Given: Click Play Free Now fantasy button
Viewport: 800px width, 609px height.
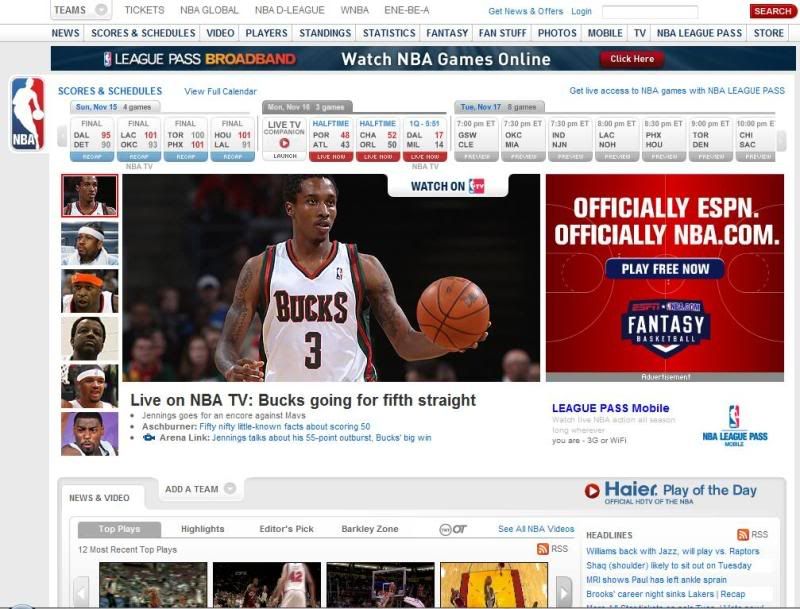Looking at the screenshot, I should pyautogui.click(x=665, y=269).
